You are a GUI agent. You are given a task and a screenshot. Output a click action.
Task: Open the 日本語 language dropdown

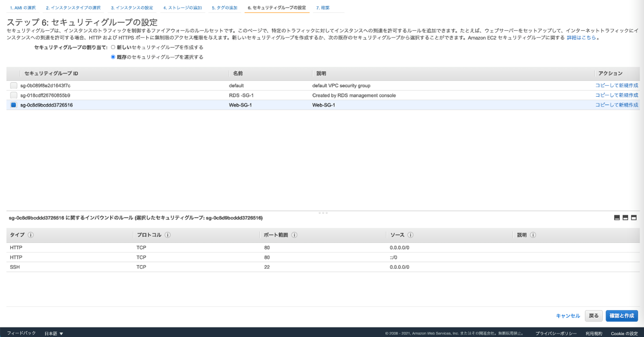tap(54, 334)
